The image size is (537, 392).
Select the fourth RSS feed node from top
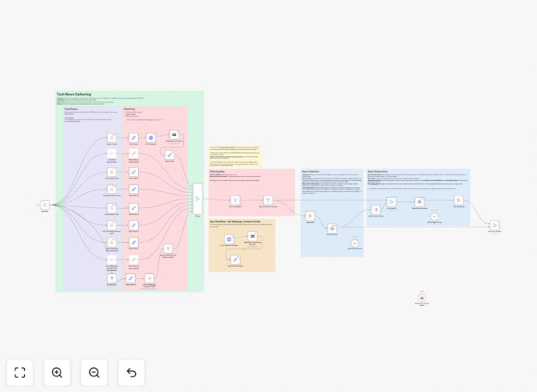point(112,189)
